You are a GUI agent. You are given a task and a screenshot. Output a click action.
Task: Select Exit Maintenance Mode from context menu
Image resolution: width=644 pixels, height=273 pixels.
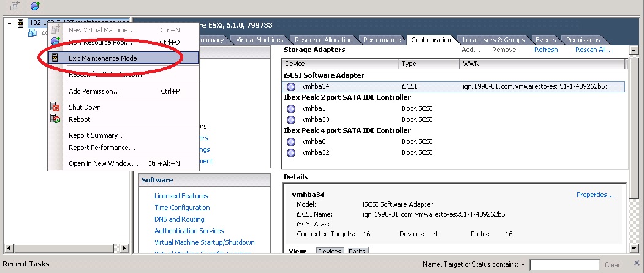(x=103, y=58)
